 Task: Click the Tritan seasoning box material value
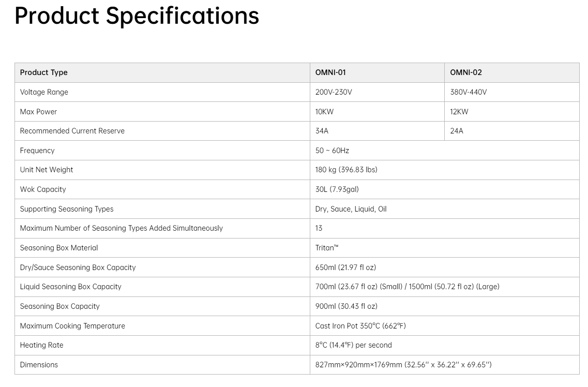327,248
